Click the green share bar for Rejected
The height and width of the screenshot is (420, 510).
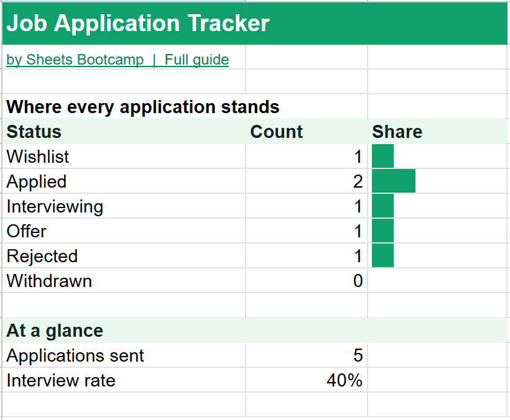click(x=383, y=255)
